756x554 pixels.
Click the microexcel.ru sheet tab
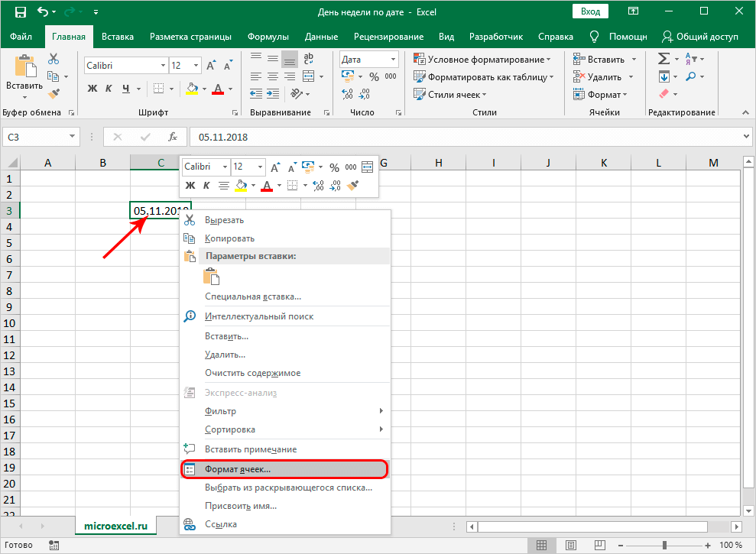(115, 526)
